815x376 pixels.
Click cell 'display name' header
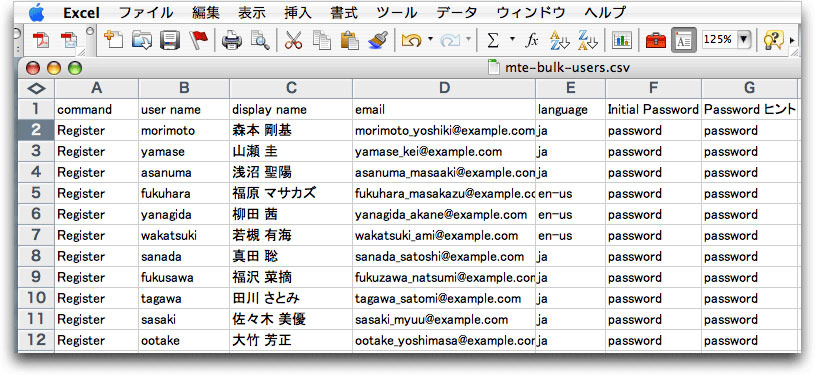coord(291,110)
